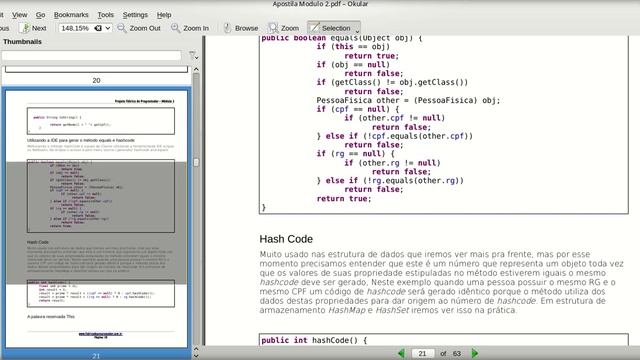Click the 'public int hashCode() {' code line
640x360 pixels.
click(314, 340)
